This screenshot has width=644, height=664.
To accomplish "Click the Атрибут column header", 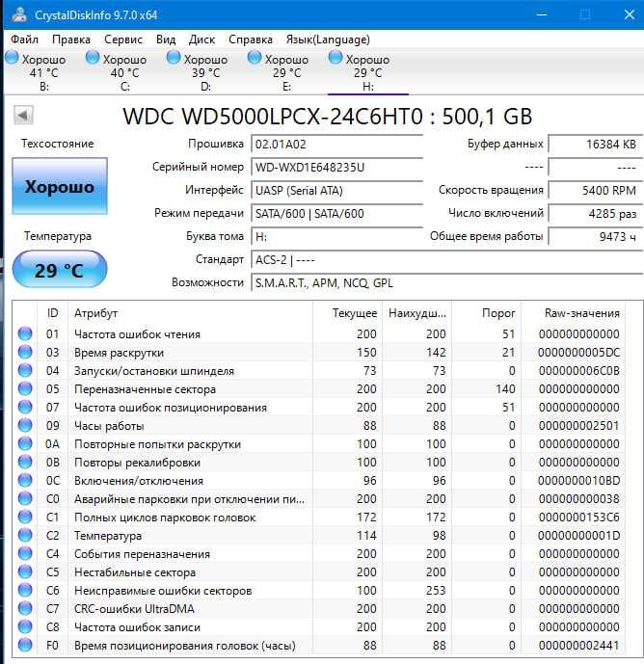I will click(x=190, y=313).
